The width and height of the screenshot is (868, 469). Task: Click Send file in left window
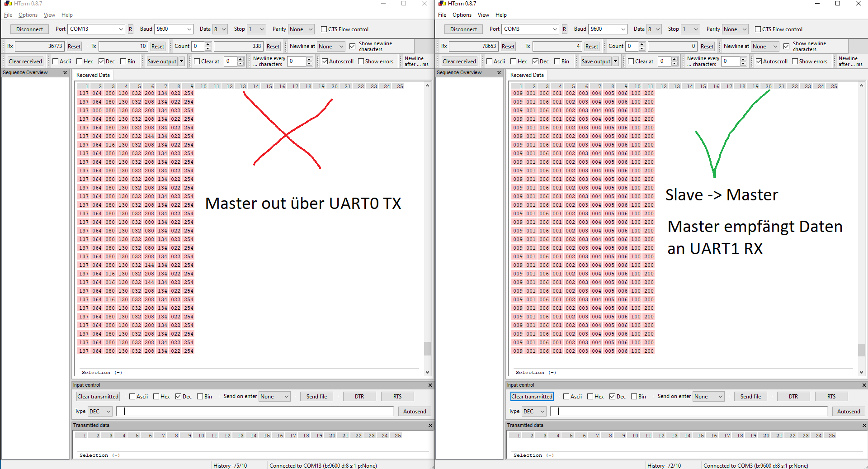[x=316, y=397]
